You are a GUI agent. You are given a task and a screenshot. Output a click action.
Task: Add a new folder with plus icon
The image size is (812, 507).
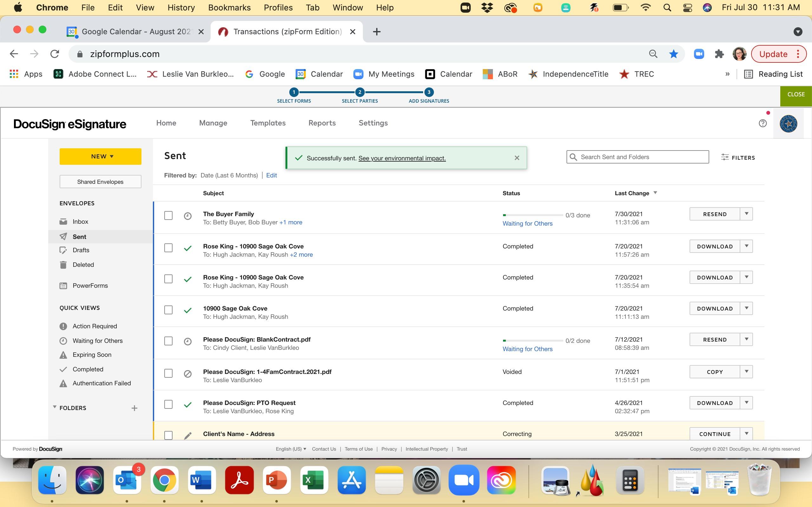(x=134, y=408)
